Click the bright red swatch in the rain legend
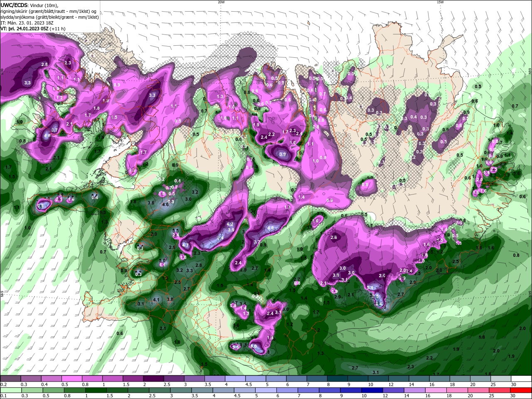The height and width of the screenshot is (399, 532). (521, 390)
